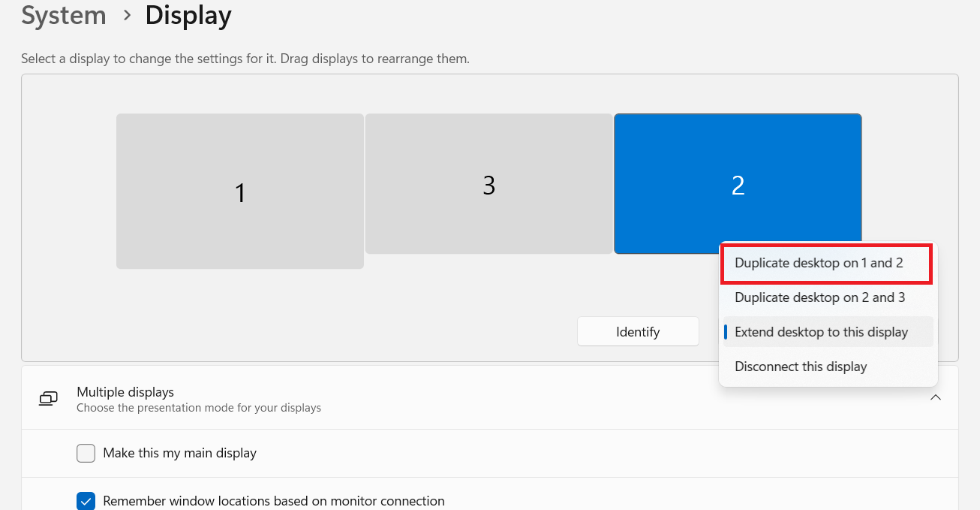Click the Multiple displays monitor icon
This screenshot has width=980, height=510.
click(x=48, y=399)
